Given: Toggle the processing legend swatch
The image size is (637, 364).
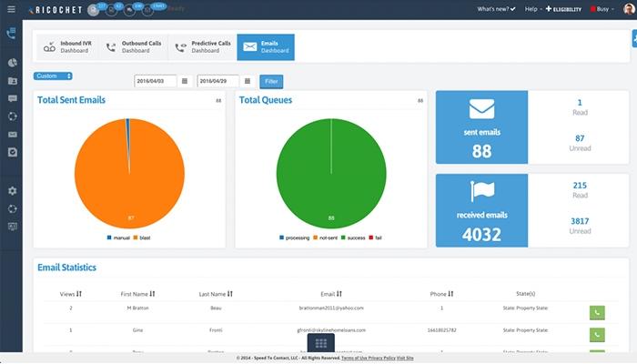Looking at the screenshot, I should click(281, 238).
